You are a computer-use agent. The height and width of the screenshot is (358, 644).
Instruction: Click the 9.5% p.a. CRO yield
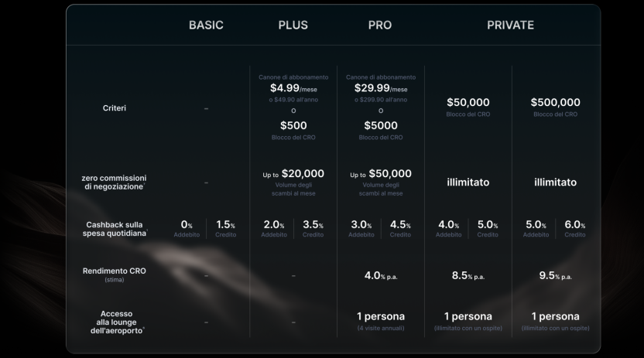(x=555, y=275)
